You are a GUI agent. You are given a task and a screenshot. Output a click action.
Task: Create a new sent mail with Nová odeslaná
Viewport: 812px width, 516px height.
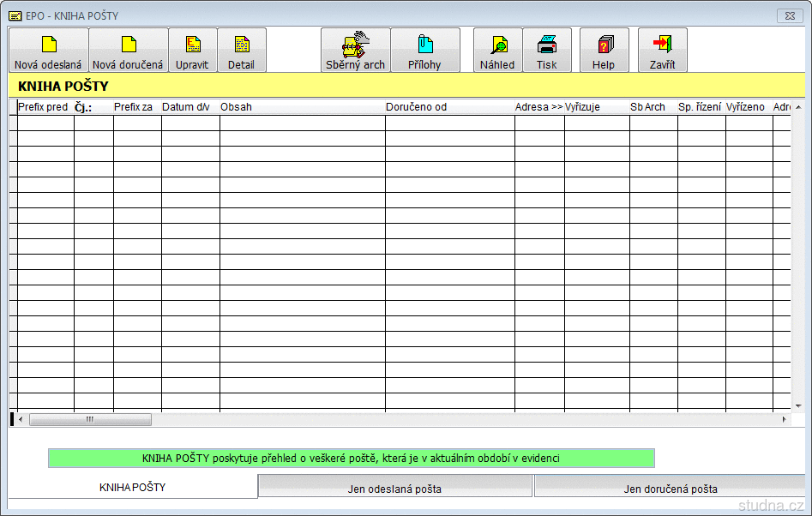pyautogui.click(x=48, y=51)
